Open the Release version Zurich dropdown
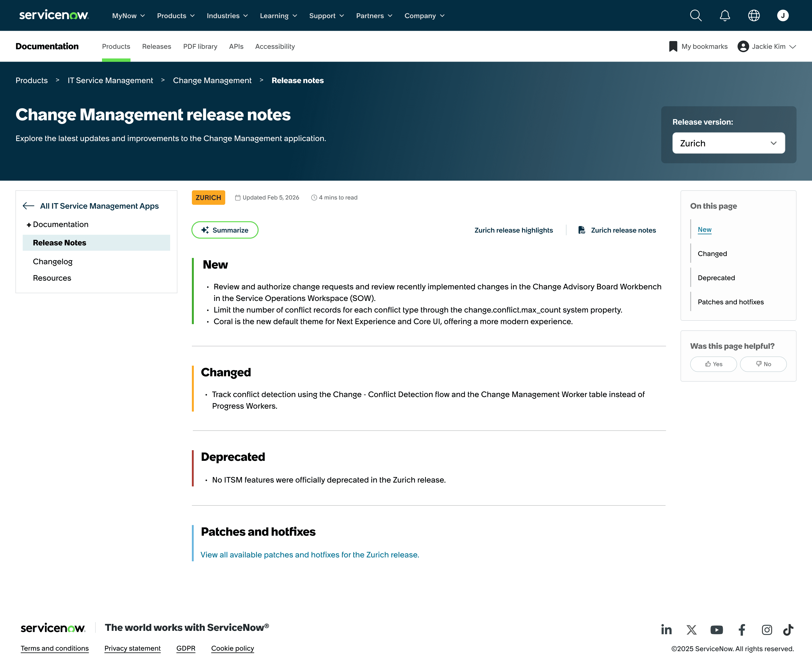 click(728, 143)
